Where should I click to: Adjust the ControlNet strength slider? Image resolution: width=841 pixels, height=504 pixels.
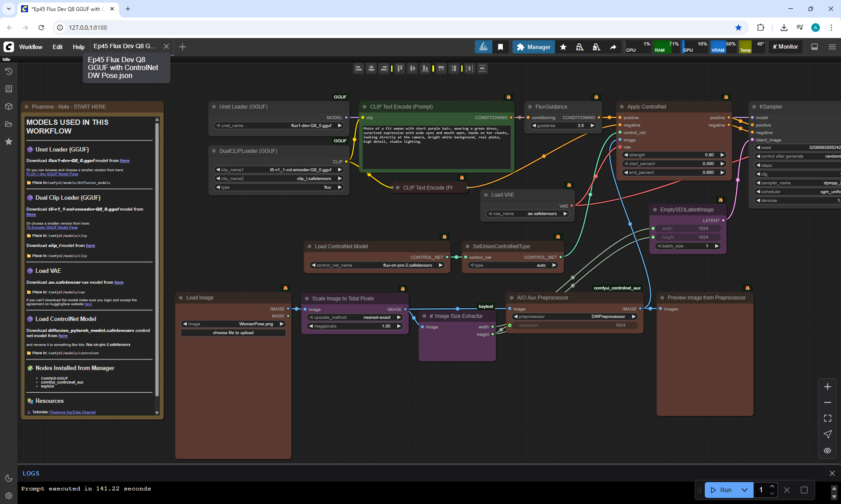coord(674,155)
